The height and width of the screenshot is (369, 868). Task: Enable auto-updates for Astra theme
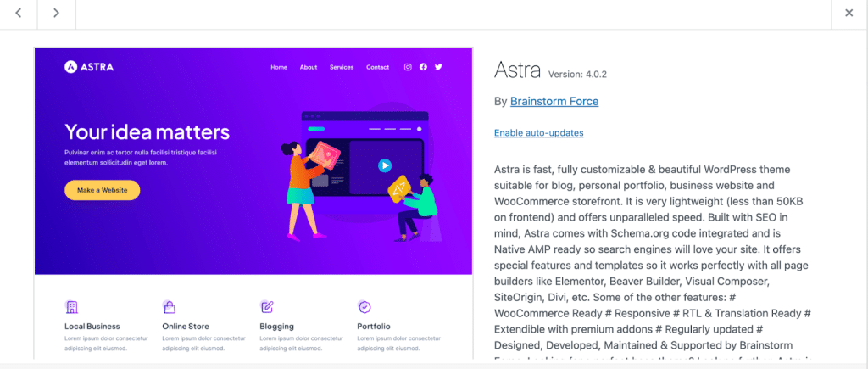[x=538, y=133]
